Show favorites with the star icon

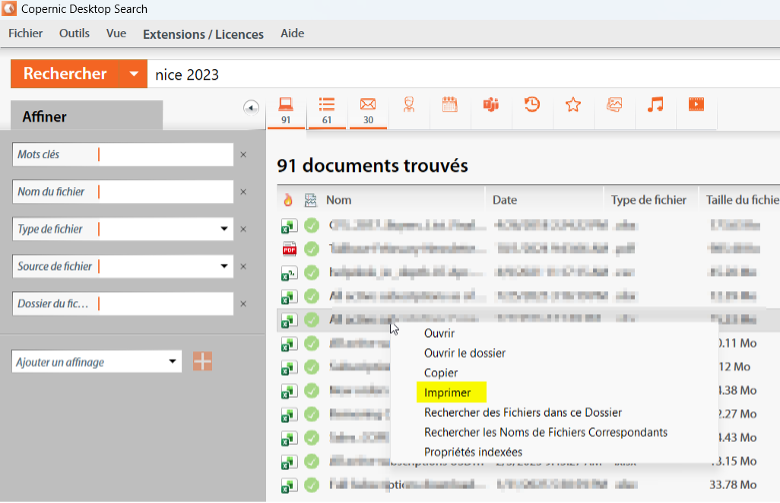point(573,105)
